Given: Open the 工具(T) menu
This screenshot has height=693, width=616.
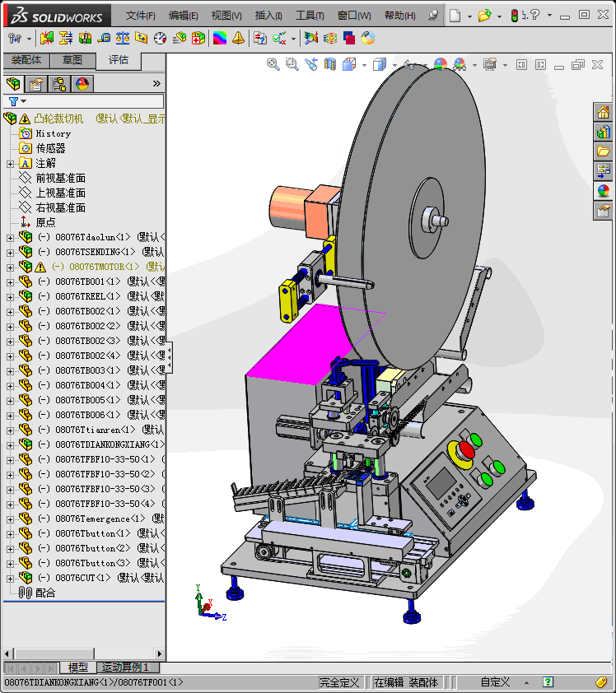Looking at the screenshot, I should pos(310,16).
